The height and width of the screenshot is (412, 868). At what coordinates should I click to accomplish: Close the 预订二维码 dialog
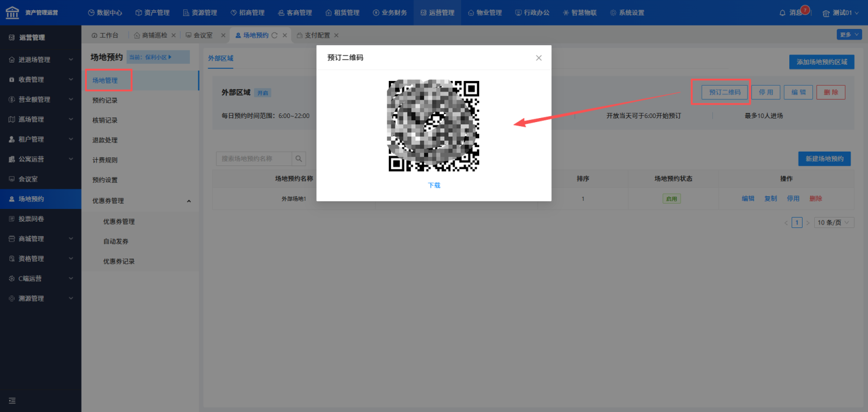539,58
